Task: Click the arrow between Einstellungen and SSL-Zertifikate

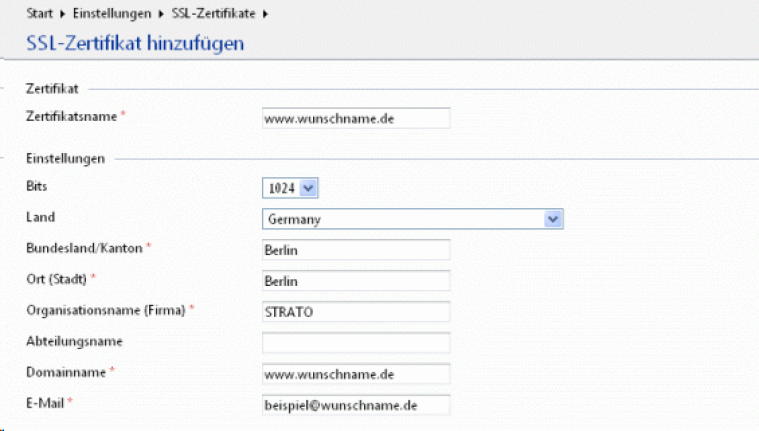Action: 161,14
